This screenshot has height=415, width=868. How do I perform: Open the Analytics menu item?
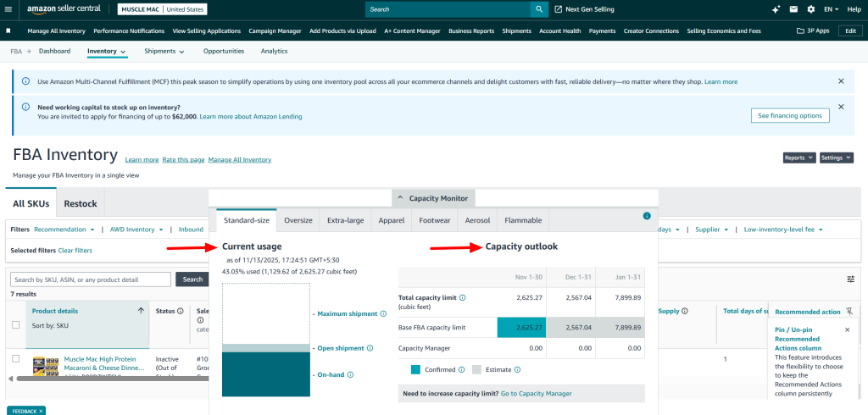coord(274,52)
